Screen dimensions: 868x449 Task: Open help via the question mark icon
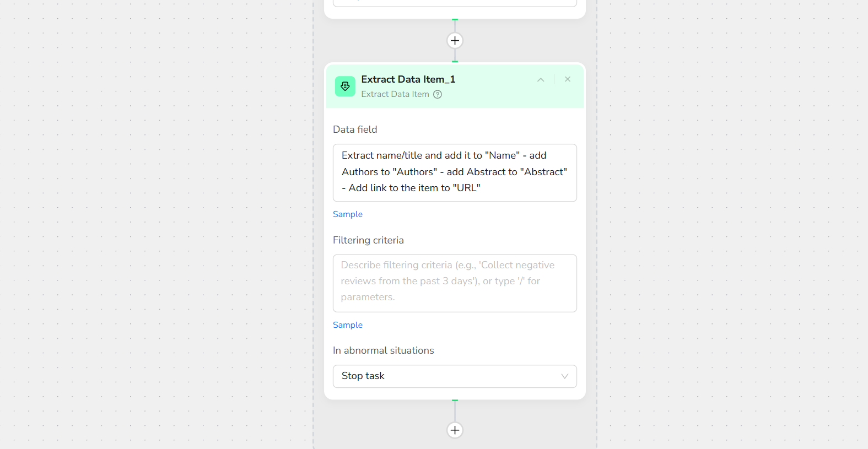pyautogui.click(x=438, y=94)
